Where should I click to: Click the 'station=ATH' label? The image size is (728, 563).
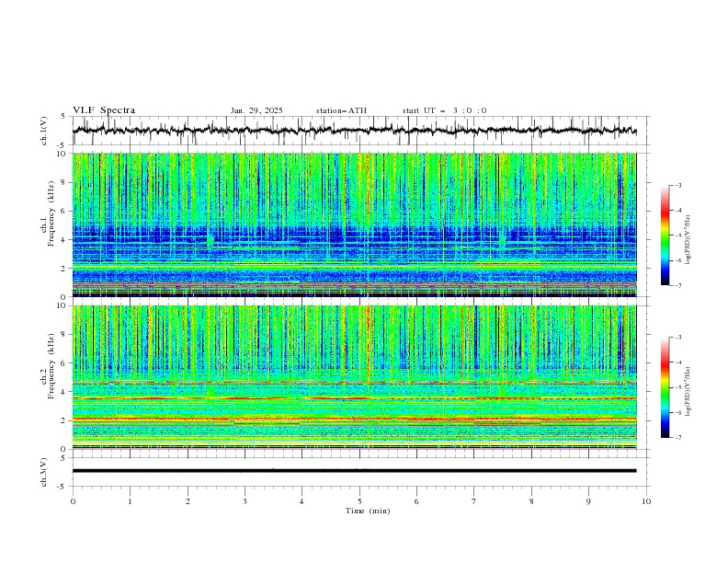coord(341,110)
